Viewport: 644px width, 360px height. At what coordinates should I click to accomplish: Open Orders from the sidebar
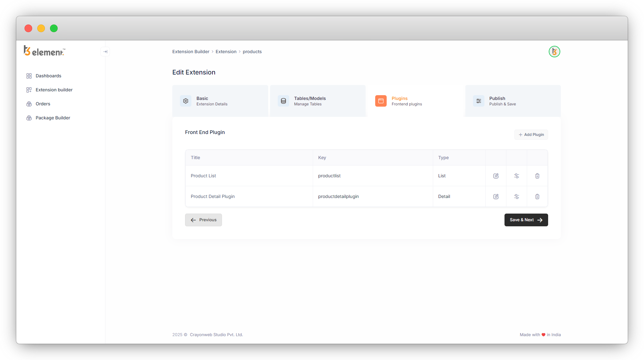click(43, 104)
